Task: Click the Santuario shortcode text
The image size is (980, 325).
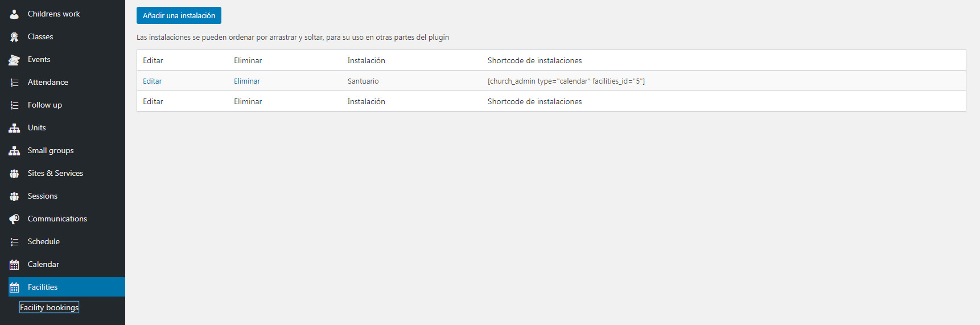Action: point(566,81)
